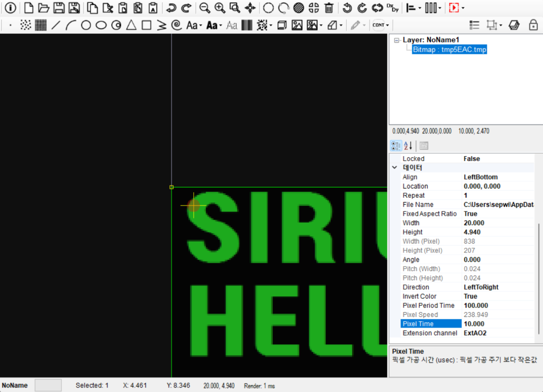Rotate clockwise icon
The image size is (543, 392).
click(x=362, y=8)
